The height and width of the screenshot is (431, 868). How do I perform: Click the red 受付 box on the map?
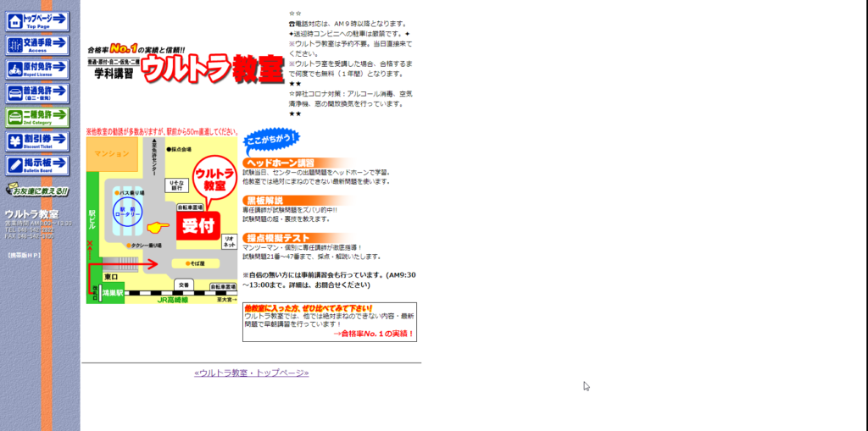point(198,225)
